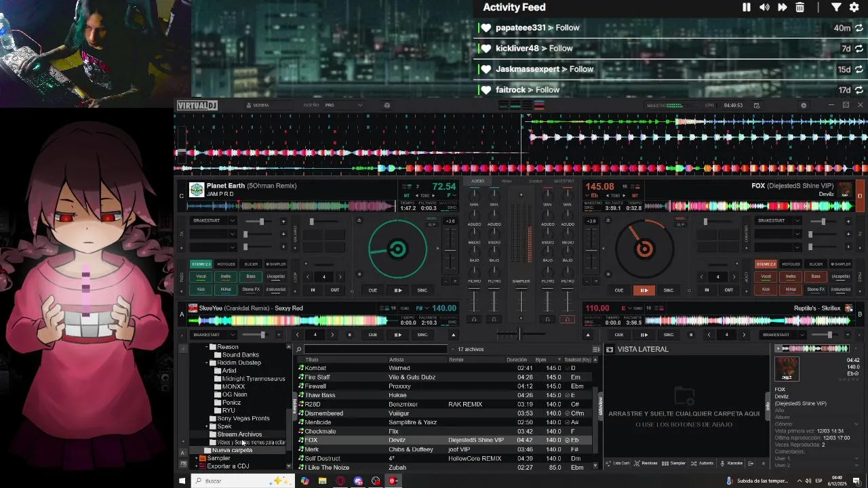Adjust the crossfader slider
The image size is (868, 488).
point(520,333)
